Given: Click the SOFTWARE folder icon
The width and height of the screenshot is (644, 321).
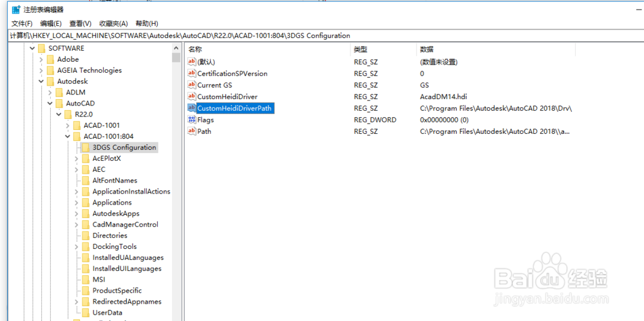Looking at the screenshot, I should [41, 48].
